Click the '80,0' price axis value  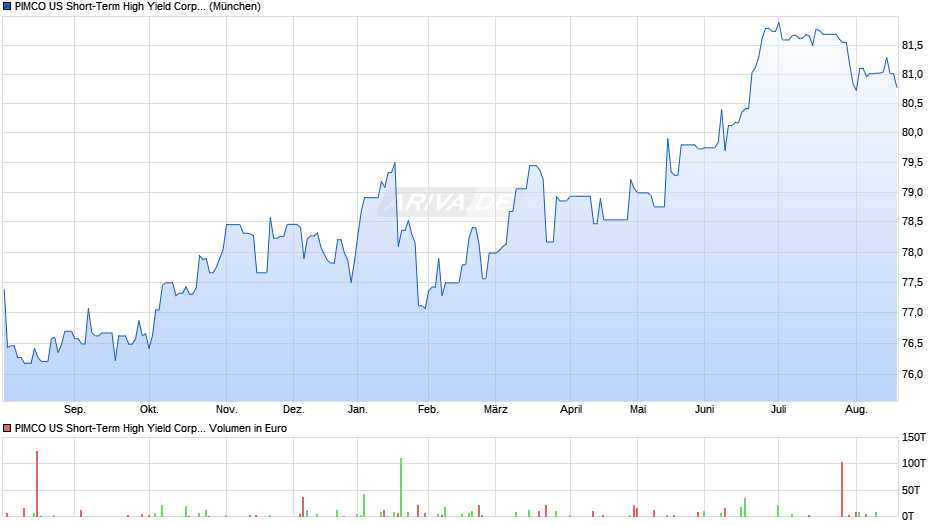[912, 133]
